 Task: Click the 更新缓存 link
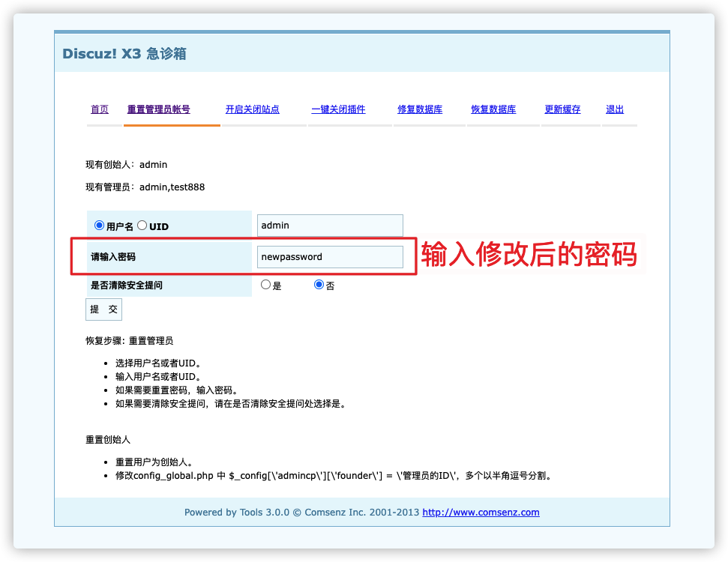(563, 109)
